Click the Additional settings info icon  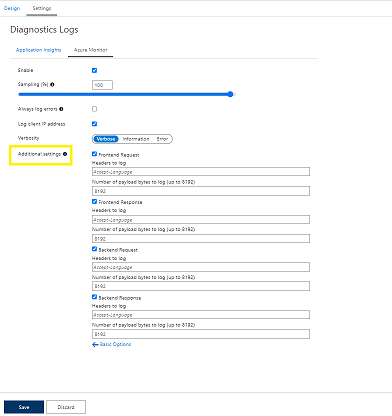coord(65,154)
